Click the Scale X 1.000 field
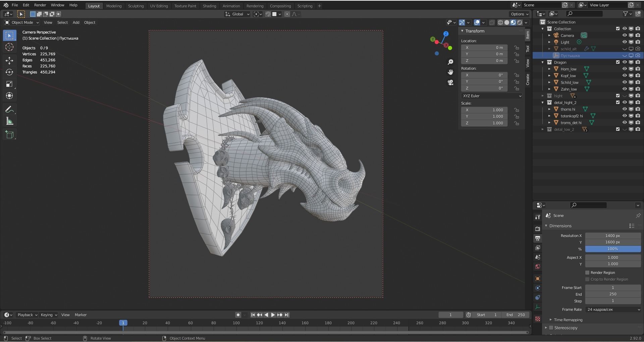This screenshot has width=644, height=342. tap(484, 110)
